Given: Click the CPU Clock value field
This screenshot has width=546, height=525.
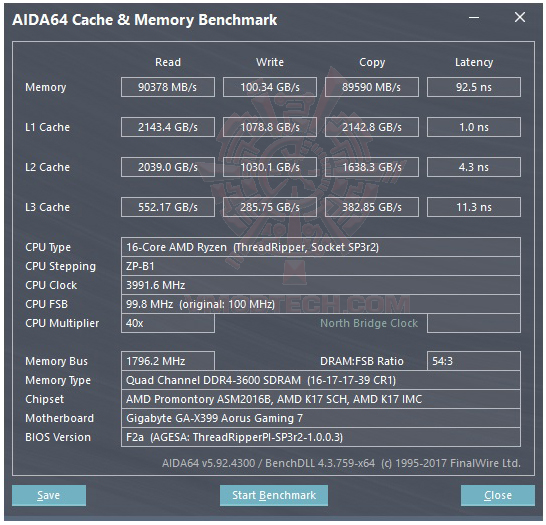Looking at the screenshot, I should (x=321, y=285).
